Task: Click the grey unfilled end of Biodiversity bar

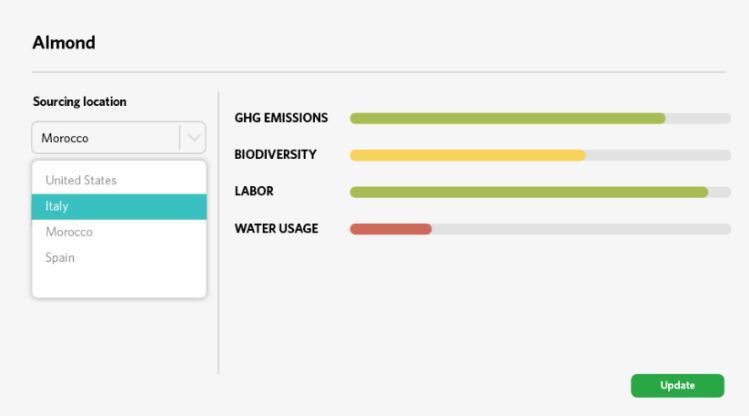Action: [x=657, y=155]
